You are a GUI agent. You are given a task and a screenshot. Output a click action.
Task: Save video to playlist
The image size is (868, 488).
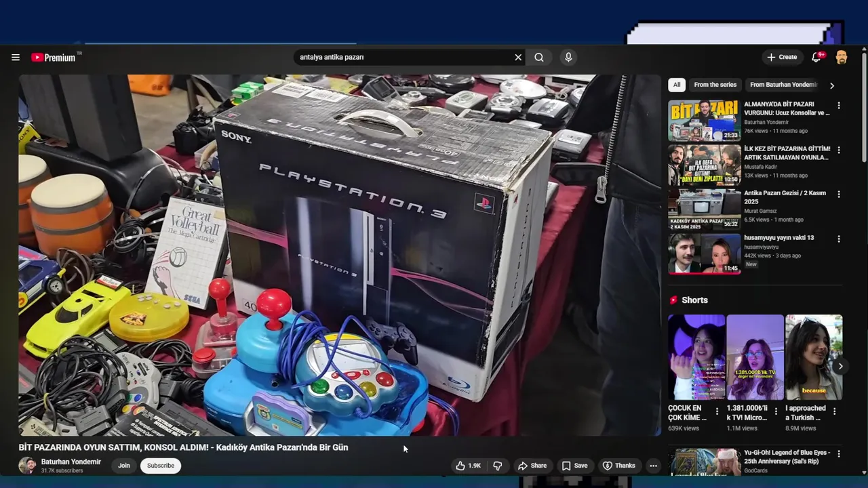574,466
